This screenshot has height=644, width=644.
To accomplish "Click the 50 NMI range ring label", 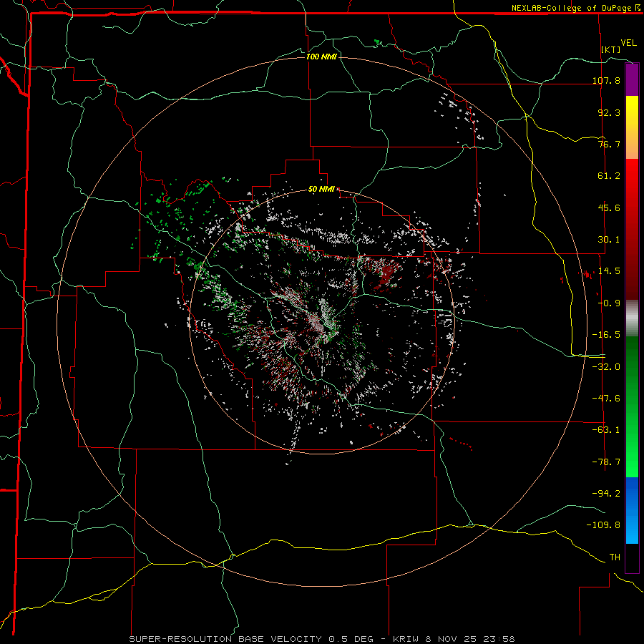I will click(x=321, y=189).
